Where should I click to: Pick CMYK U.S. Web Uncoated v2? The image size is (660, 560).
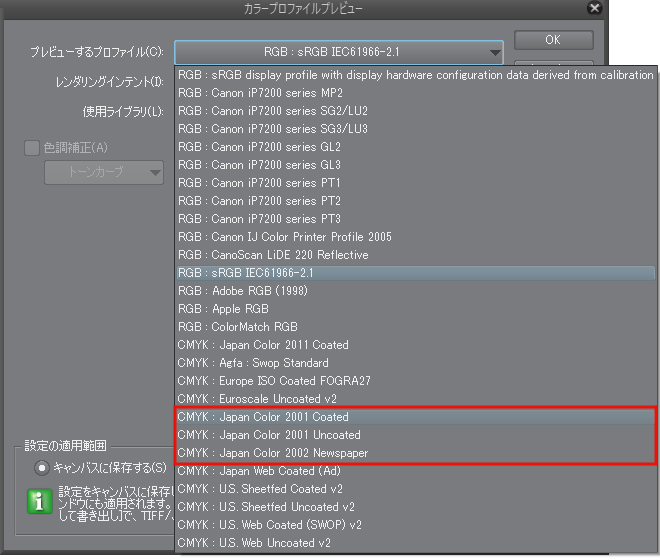click(x=415, y=543)
